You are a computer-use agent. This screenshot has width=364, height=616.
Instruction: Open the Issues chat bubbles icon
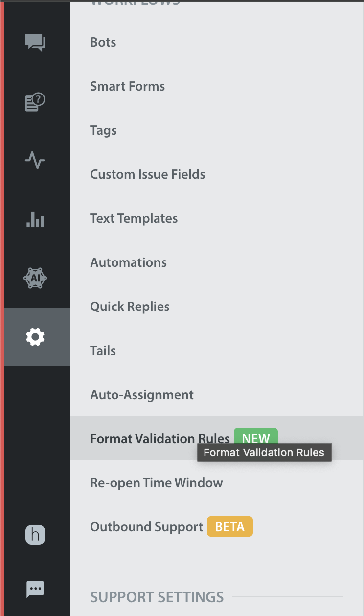(x=35, y=43)
